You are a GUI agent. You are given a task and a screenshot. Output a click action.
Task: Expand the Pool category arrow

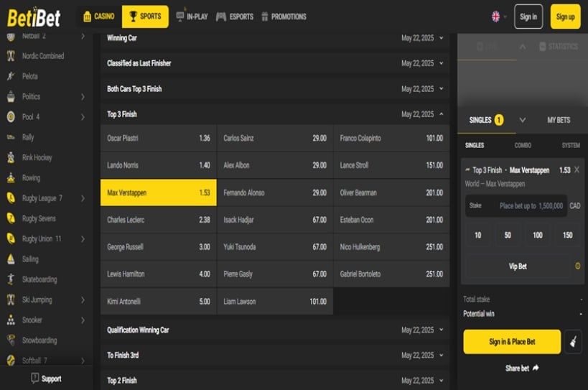(83, 117)
